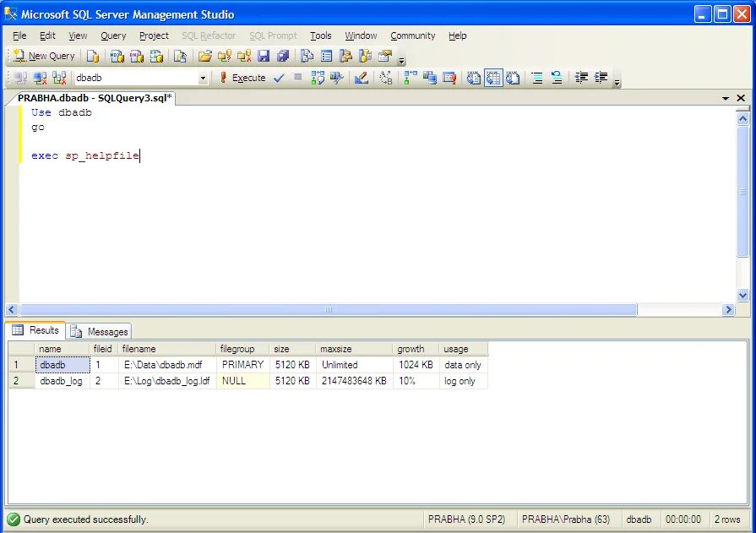Close the query document with X
756x533 pixels.
click(741, 98)
